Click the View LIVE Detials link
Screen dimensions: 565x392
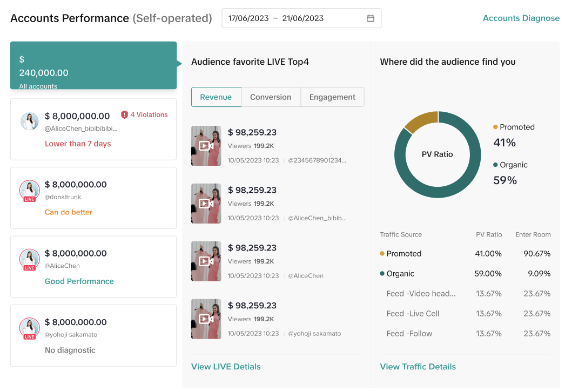(226, 367)
